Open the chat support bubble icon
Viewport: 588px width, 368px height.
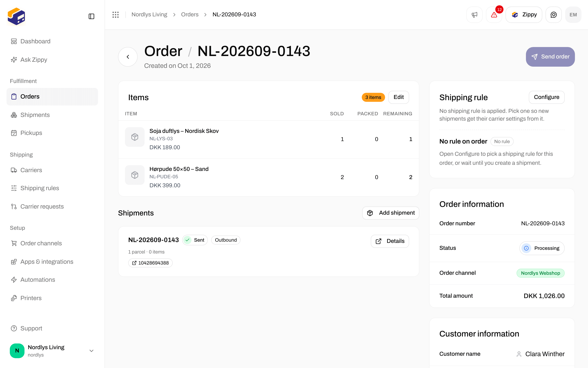(x=553, y=15)
